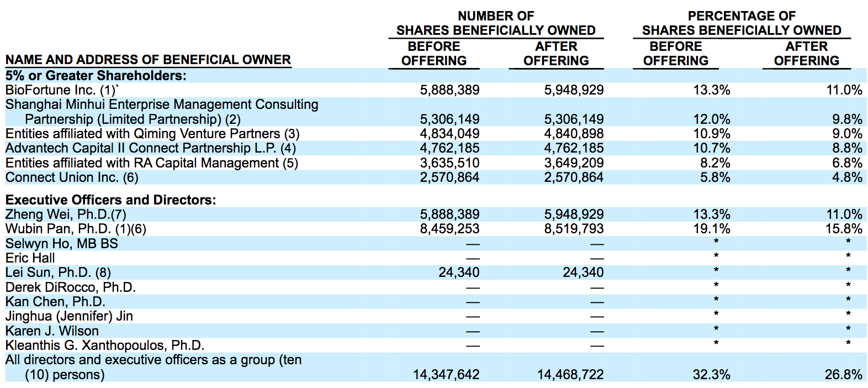Image resolution: width=868 pixels, height=388 pixels.
Task: Click Shanghai Minhui's after-offering shares 5,306,149
Action: tap(574, 119)
